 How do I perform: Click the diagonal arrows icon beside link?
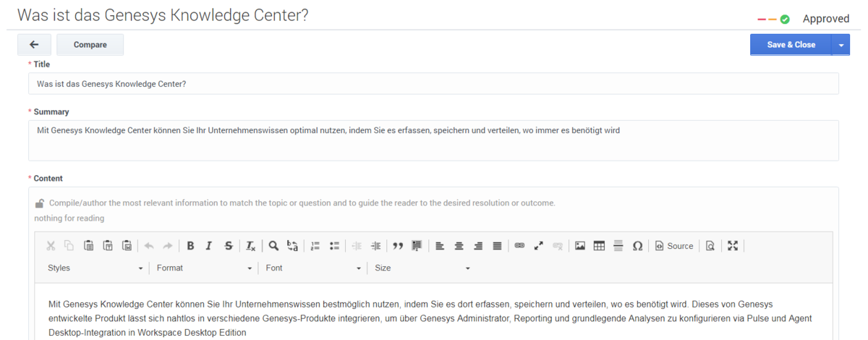point(538,246)
